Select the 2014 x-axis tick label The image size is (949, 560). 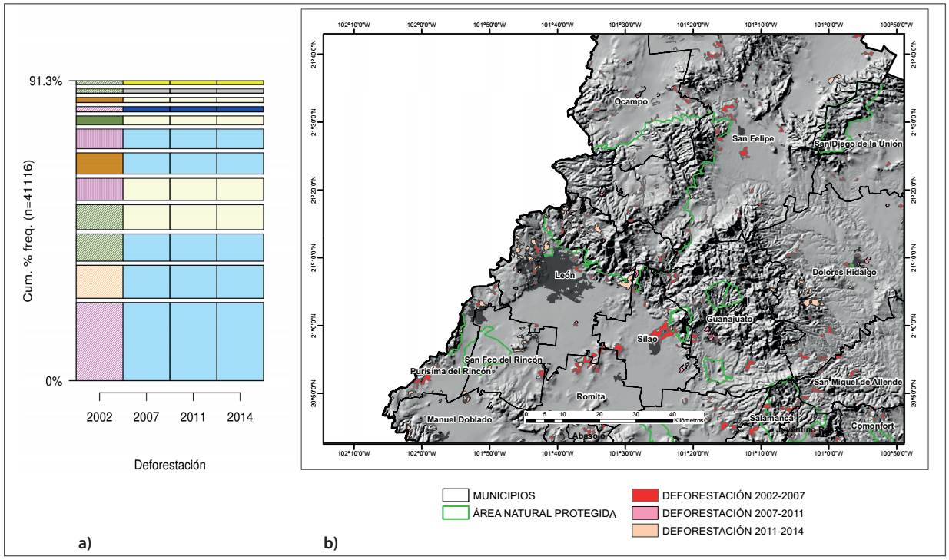[x=241, y=417]
